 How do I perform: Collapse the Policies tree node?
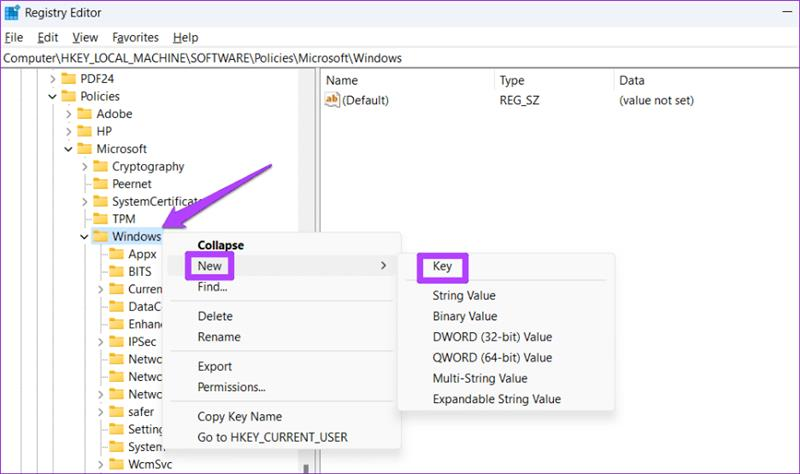[52, 96]
